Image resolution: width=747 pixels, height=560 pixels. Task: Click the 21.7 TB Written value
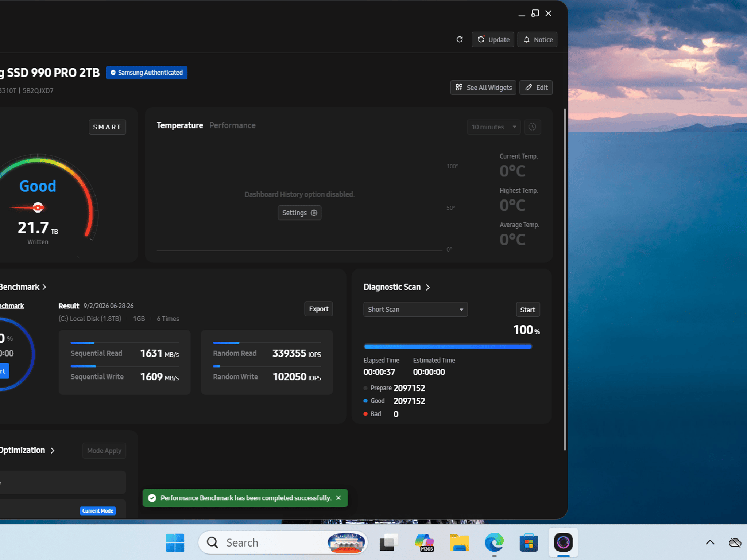coord(38,228)
